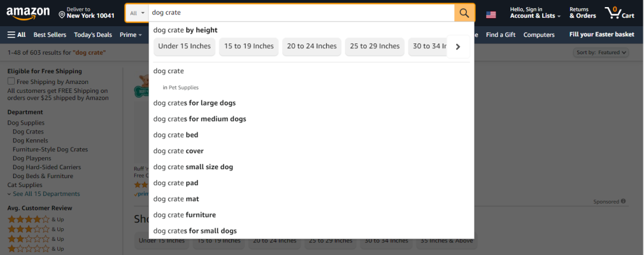This screenshot has width=644, height=255.
Task: Enable Free Shipping by Amazon checkbox
Action: tap(11, 82)
